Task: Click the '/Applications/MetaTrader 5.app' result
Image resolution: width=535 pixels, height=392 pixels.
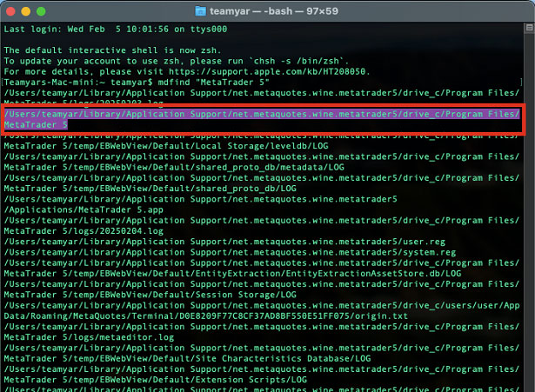Action: [84, 209]
